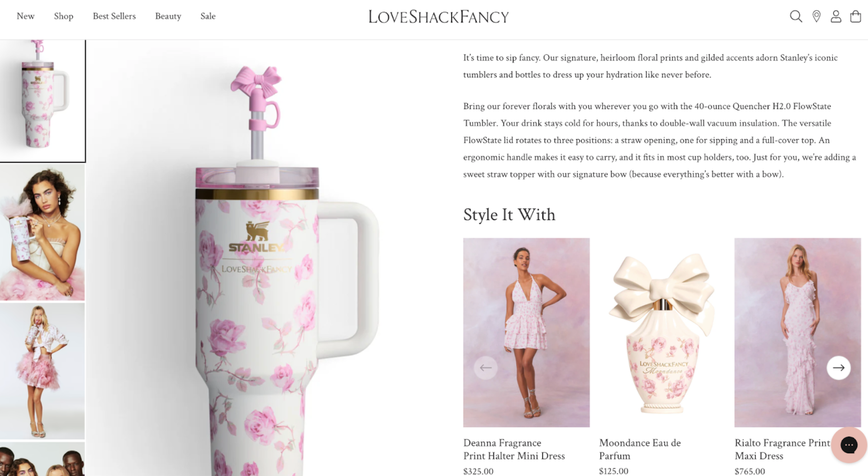View the Moondance perfume bottle image

coord(662,333)
